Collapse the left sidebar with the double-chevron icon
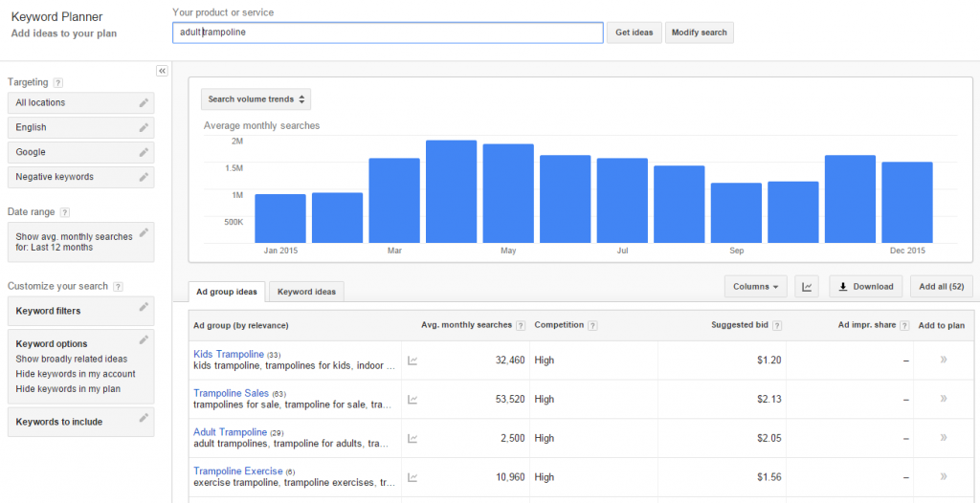The image size is (980, 503). point(162,71)
